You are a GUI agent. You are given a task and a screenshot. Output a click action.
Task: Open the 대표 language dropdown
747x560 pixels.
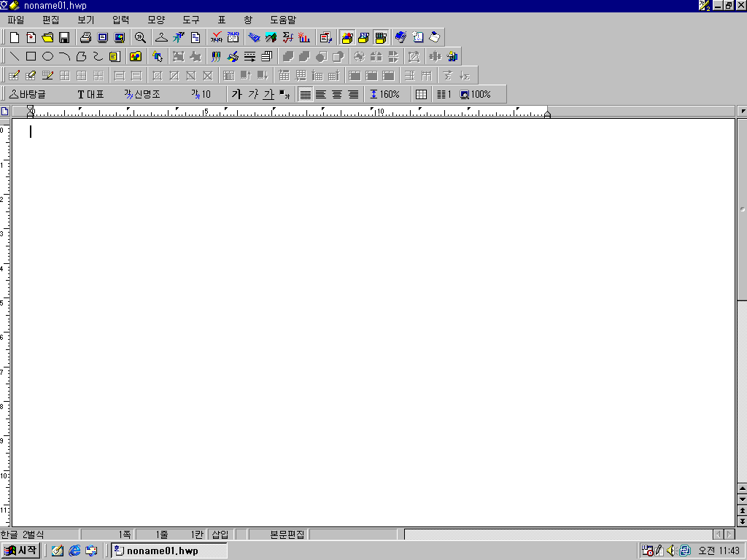(91, 94)
